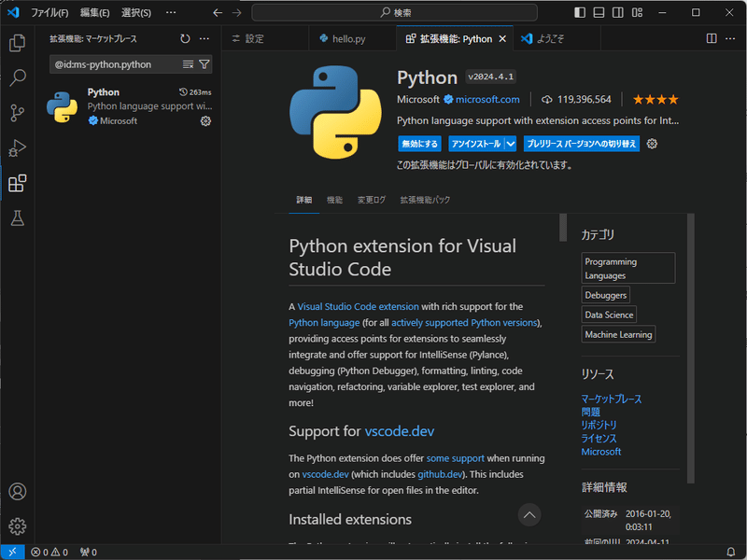Open the リポジトリ resource link
The image size is (747, 560).
click(599, 425)
